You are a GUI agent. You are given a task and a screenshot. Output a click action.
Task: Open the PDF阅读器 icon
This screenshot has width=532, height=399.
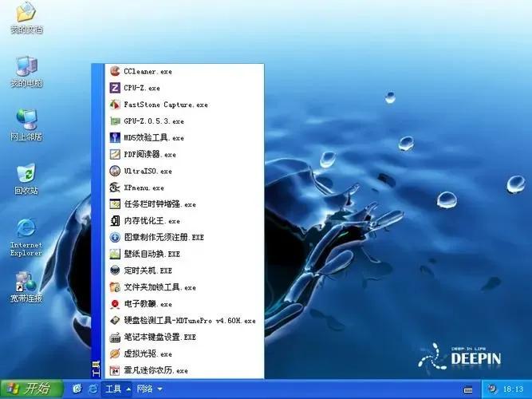tap(115, 155)
